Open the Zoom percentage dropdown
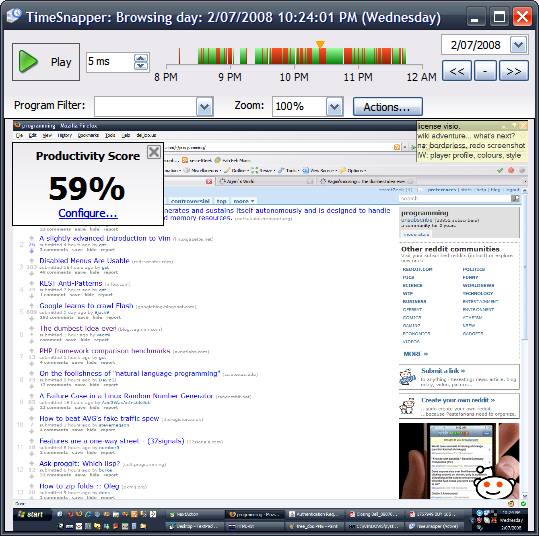539x536 pixels. [x=334, y=107]
